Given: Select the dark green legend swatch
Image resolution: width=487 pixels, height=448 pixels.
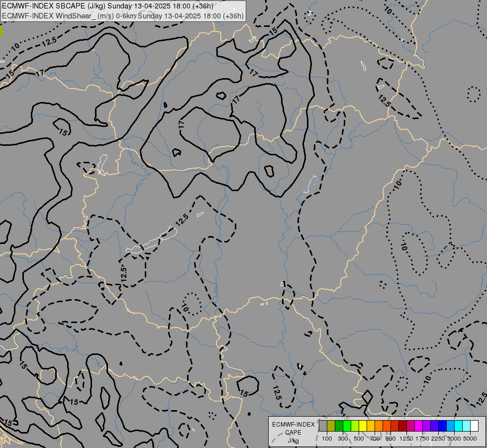Looking at the screenshot, I should pyautogui.click(x=339, y=426).
